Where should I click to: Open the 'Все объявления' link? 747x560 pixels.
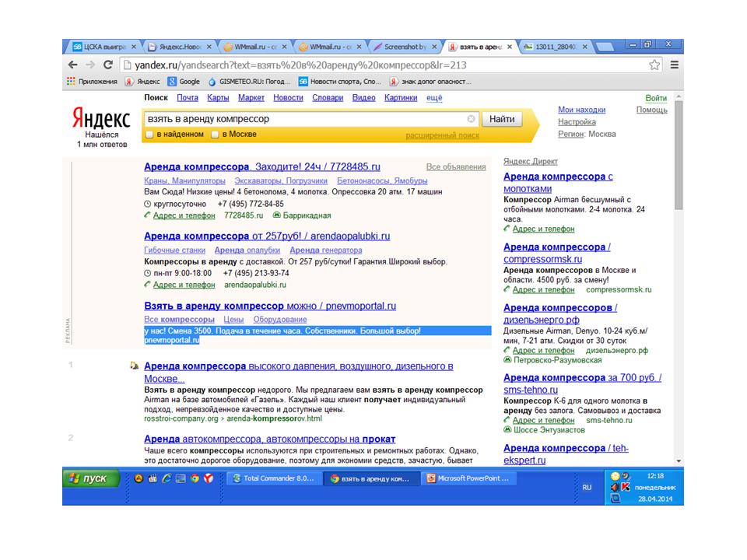pos(456,167)
